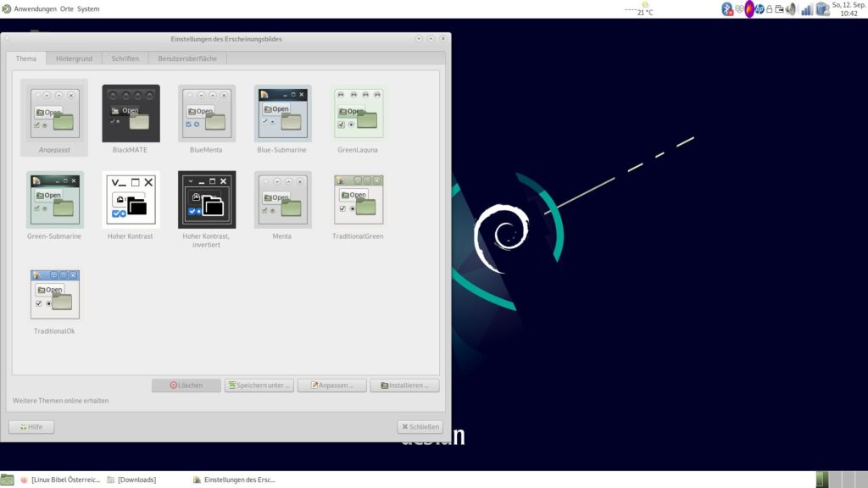Select the Angepasst theme thumbnail
Image resolution: width=868 pixels, height=488 pixels.
click(54, 114)
